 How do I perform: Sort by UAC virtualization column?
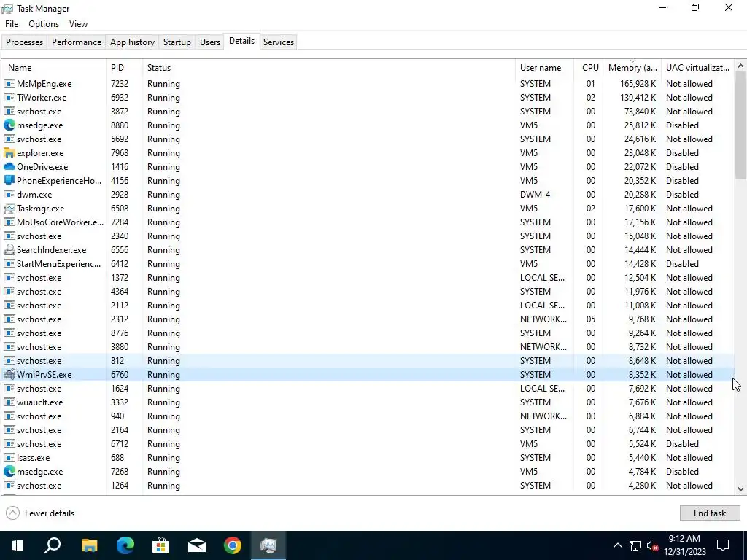[697, 68]
